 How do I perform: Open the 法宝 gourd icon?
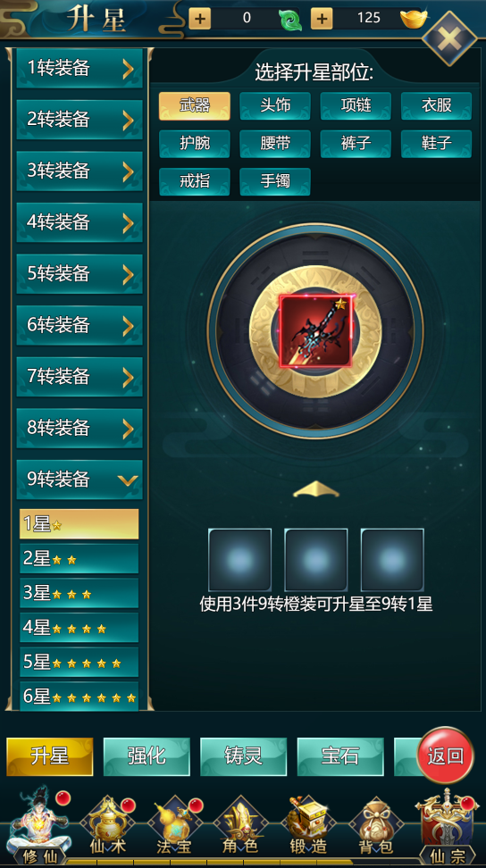(174, 826)
